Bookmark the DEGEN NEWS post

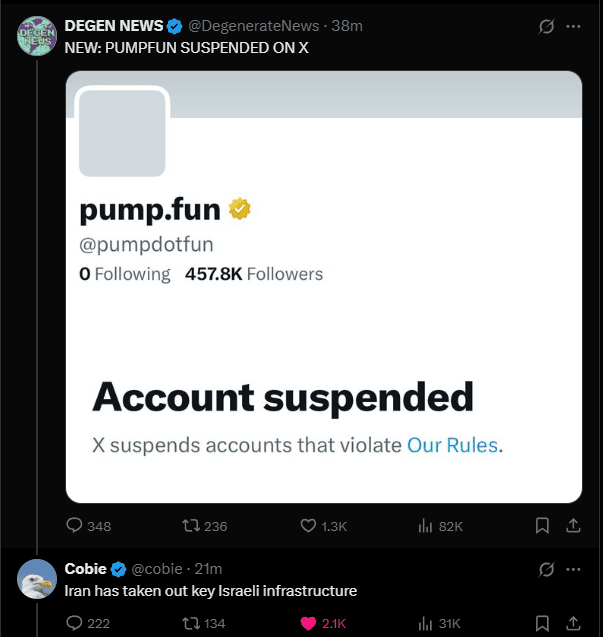click(x=541, y=525)
